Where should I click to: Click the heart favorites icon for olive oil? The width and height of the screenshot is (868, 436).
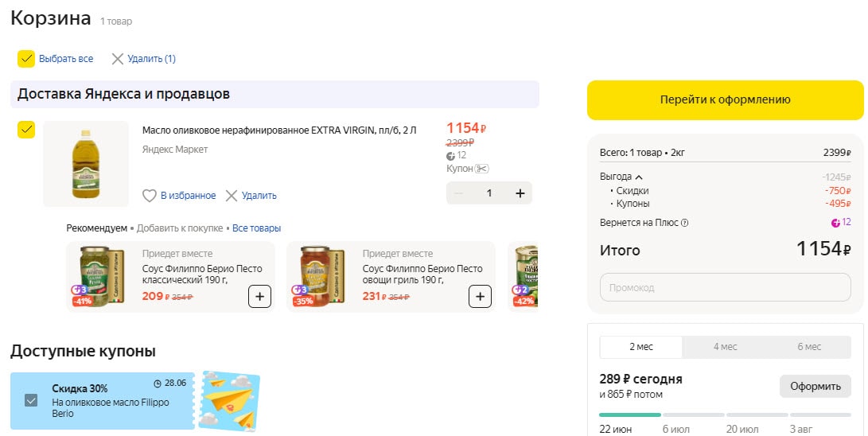[x=150, y=196]
